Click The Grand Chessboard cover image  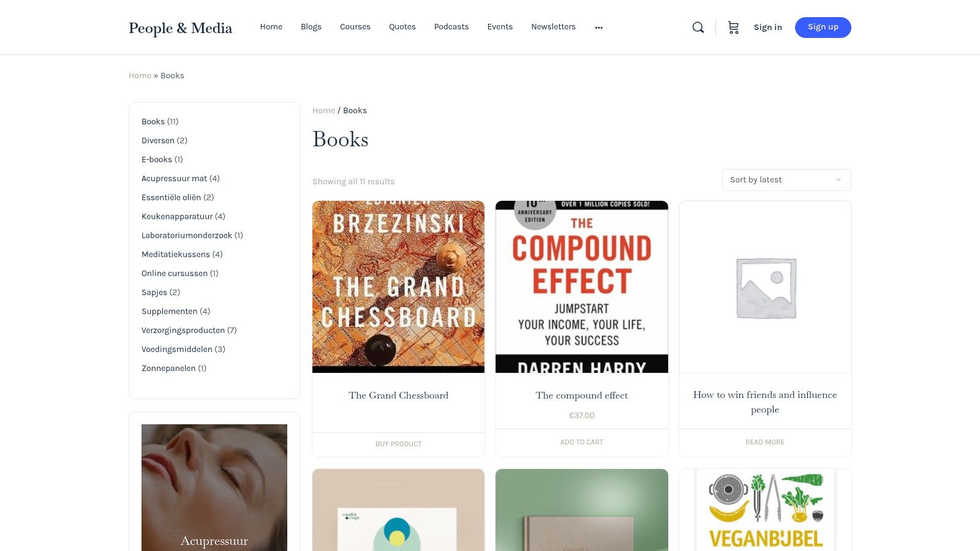(x=398, y=287)
